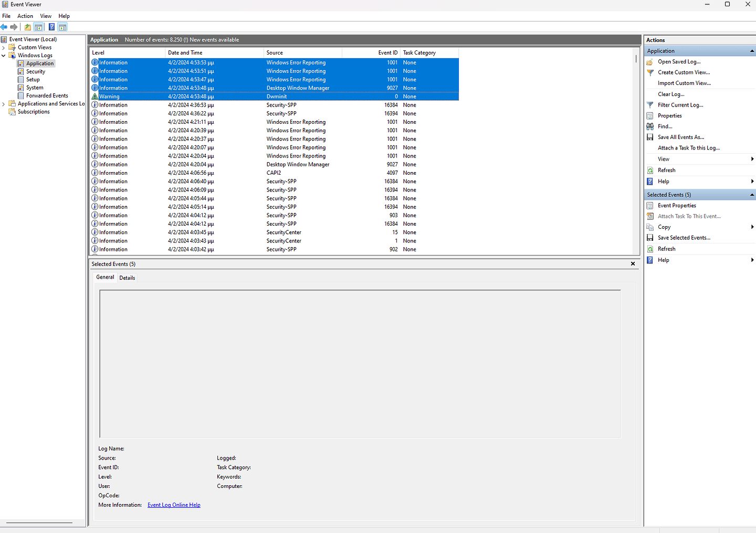The image size is (756, 533).
Task: Sort events by the Date and Time column
Action: 186,52
